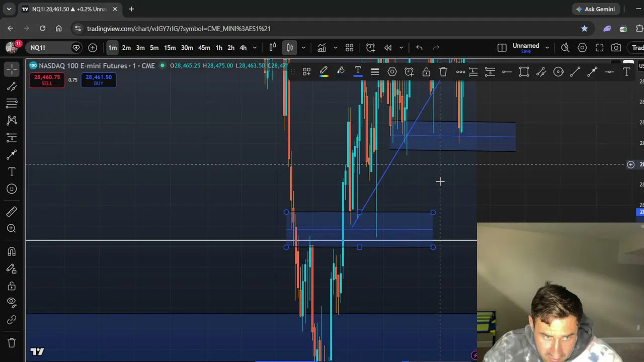The height and width of the screenshot is (362, 644).
Task: Open chart settings hexagon icon
Action: (x=582, y=48)
